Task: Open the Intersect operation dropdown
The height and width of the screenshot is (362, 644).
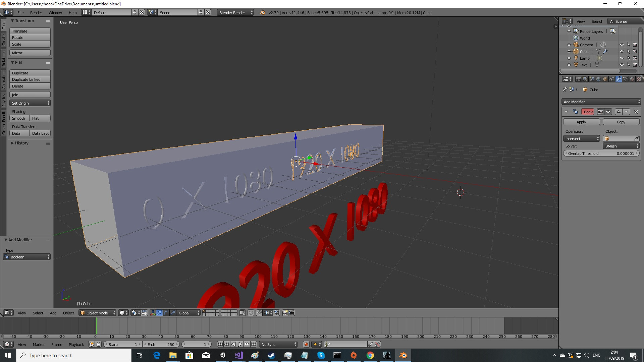Action: pos(582,138)
